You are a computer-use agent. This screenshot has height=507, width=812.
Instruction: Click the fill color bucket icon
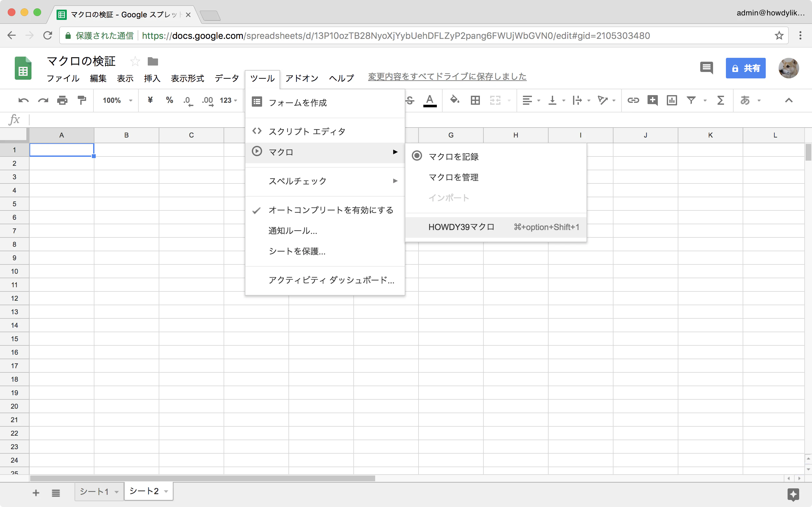point(455,100)
